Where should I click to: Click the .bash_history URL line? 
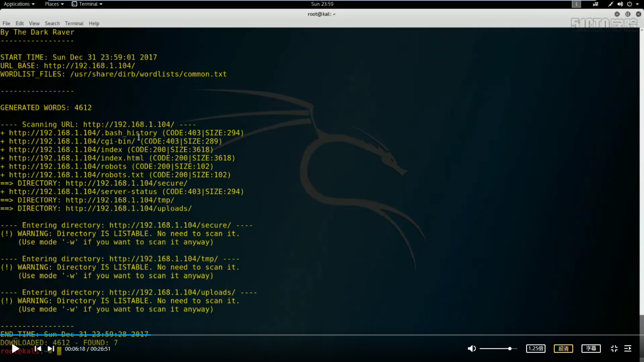122,133
